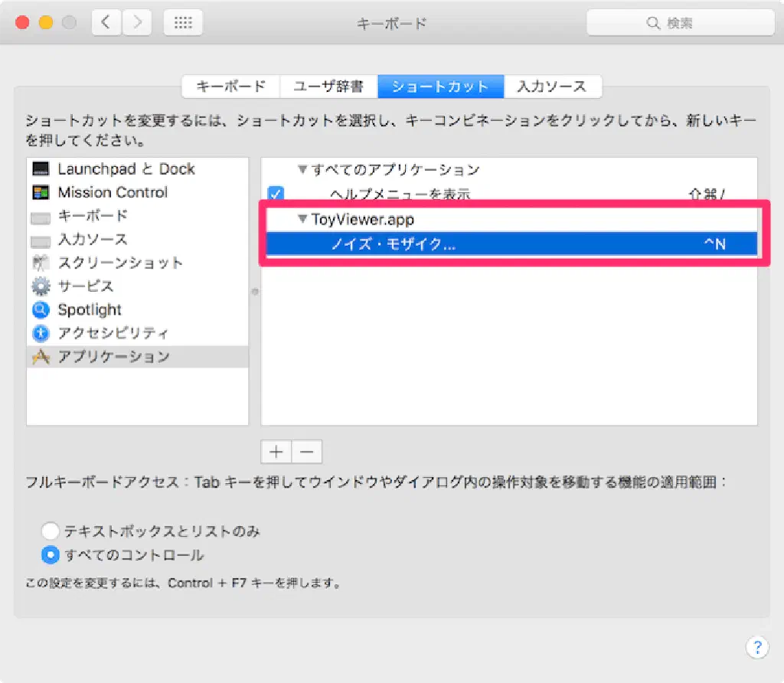Uncheck the ヘルプメニューを表示 checkbox
The height and width of the screenshot is (683, 784).
(x=276, y=194)
